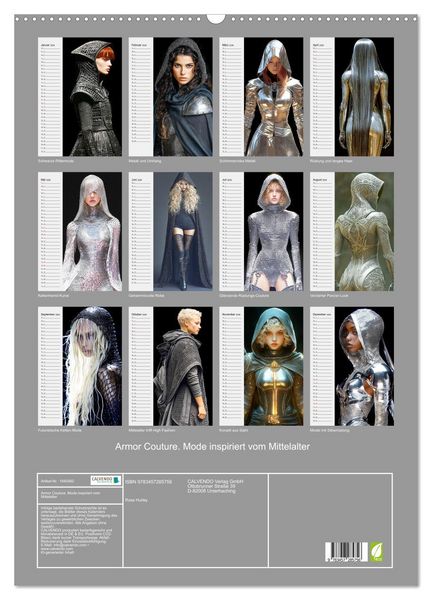Click the May date column
The image size is (432, 600).
pyautogui.click(x=50, y=232)
